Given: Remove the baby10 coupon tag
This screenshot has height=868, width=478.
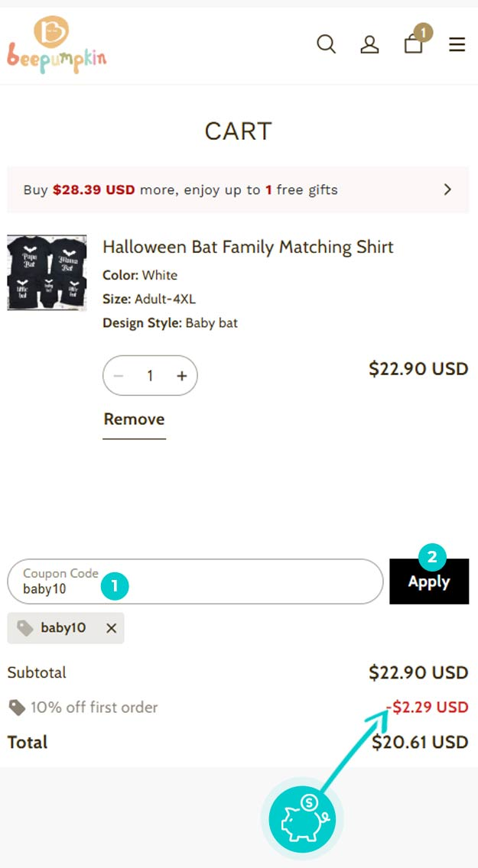Looking at the screenshot, I should click(112, 628).
